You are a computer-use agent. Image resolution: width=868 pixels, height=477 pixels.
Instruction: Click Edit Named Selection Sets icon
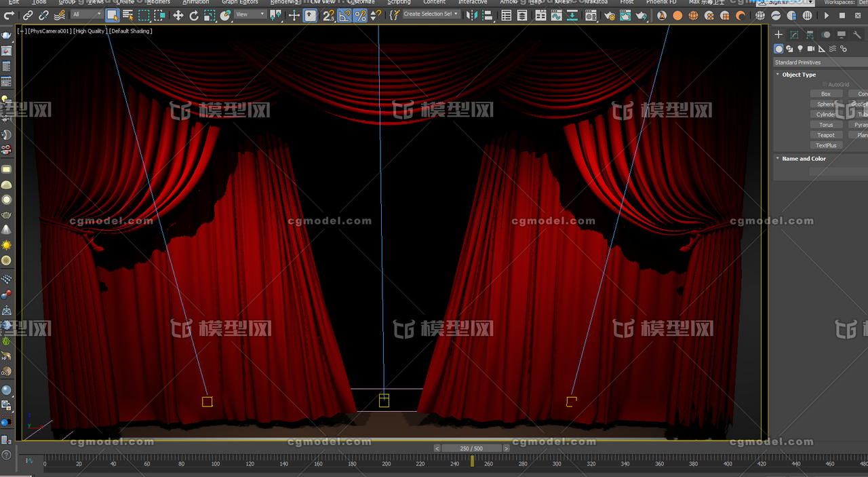click(395, 15)
